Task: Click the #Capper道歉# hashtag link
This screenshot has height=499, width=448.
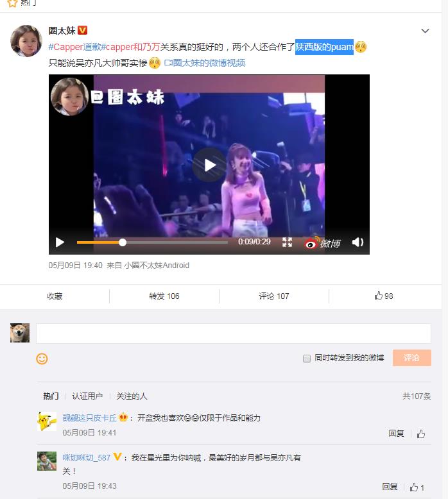Action: tap(74, 47)
